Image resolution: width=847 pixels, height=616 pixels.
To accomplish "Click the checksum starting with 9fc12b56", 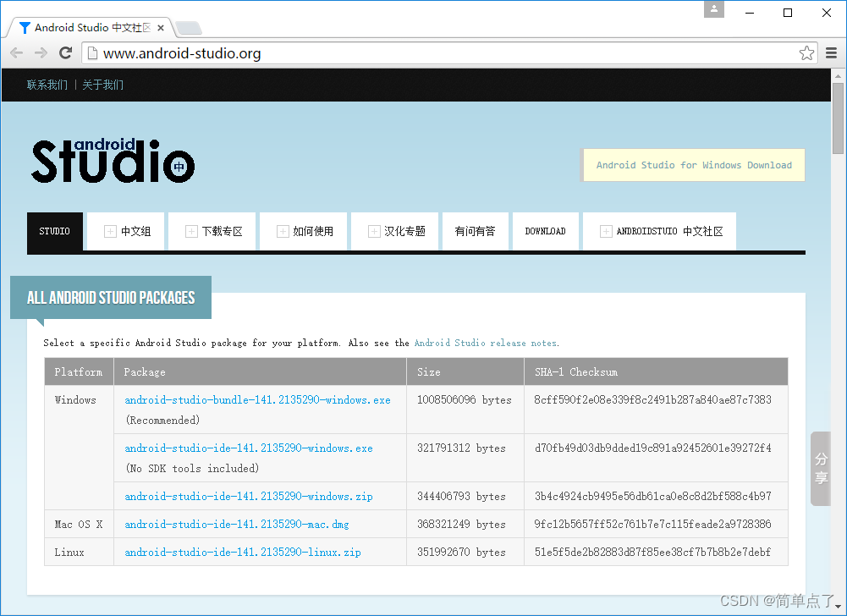I will click(652, 524).
